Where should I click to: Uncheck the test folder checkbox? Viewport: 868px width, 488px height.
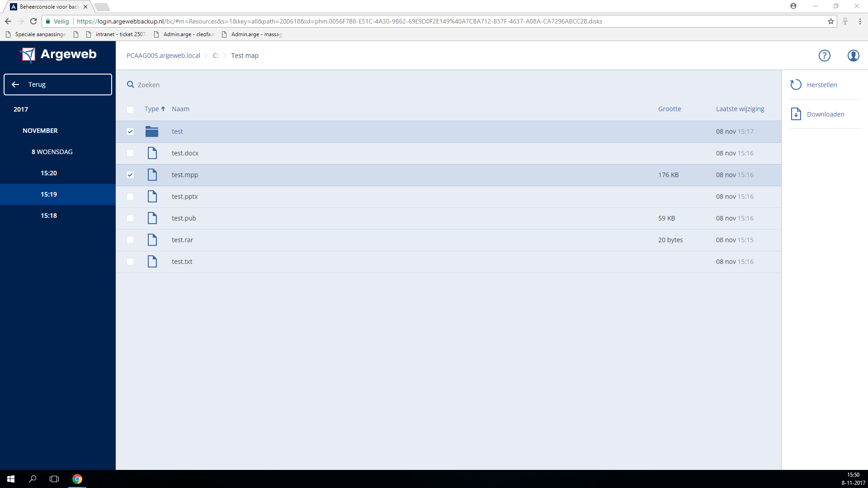pos(130,131)
